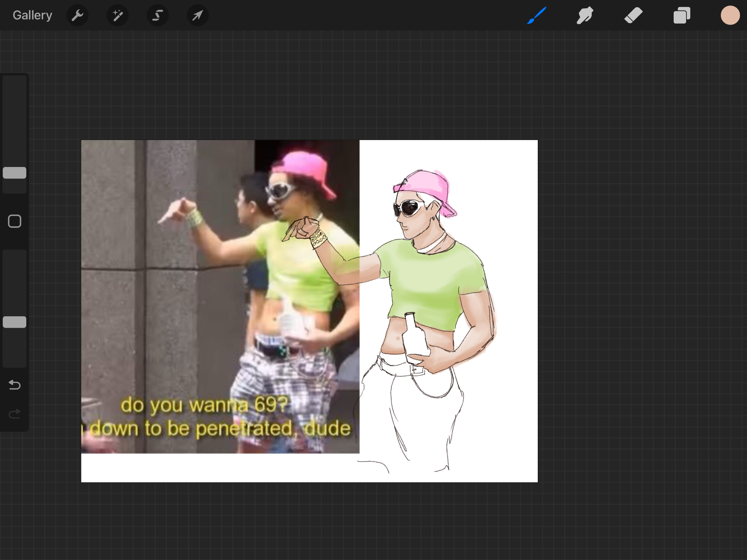The height and width of the screenshot is (560, 747).
Task: Activate the Transform arrow tool
Action: (x=198, y=15)
